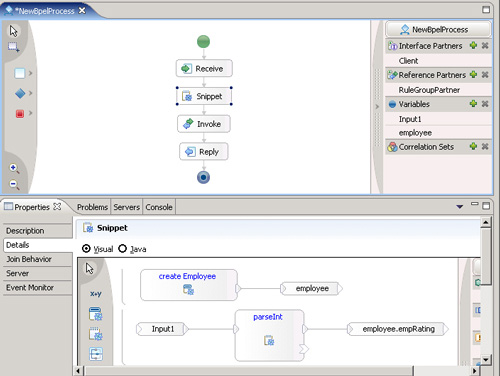Zoom out on the process canvas
Image resolution: width=500 pixels, height=376 pixels.
click(14, 184)
